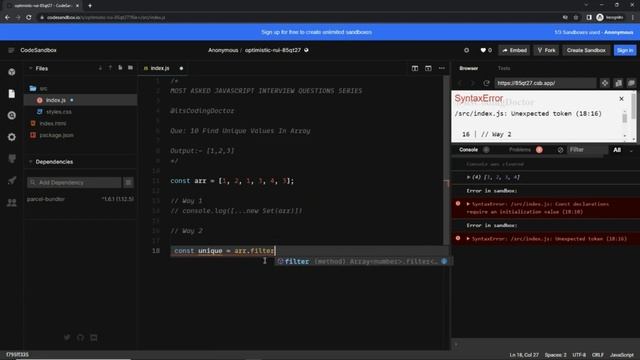Bookmark the page with star icon

[576, 18]
